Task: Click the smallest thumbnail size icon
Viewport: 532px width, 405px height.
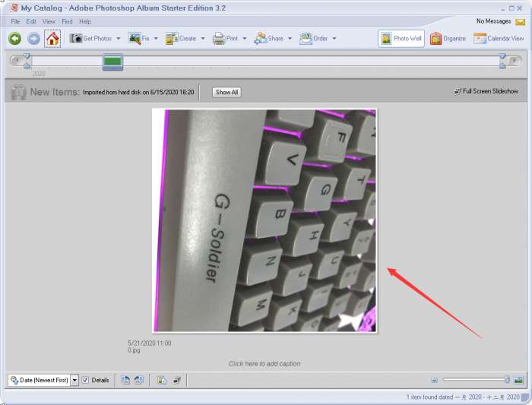Action: 434,380
